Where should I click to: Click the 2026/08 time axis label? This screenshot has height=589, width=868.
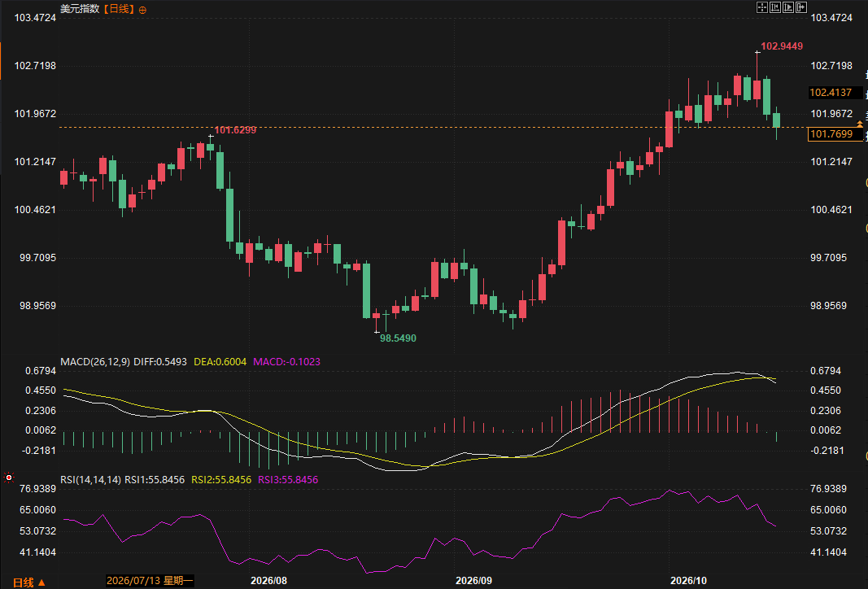pyautogui.click(x=269, y=580)
